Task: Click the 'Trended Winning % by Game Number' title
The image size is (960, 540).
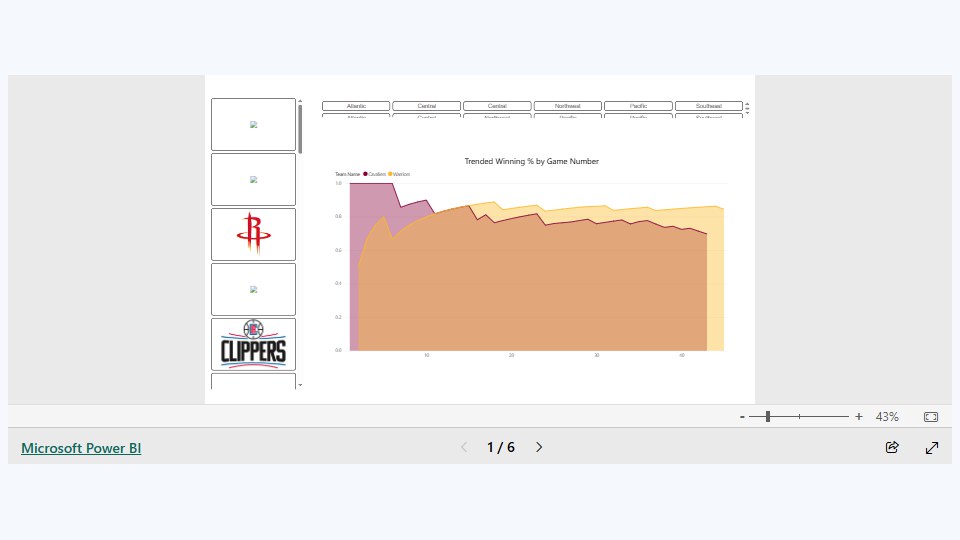Action: (x=531, y=161)
